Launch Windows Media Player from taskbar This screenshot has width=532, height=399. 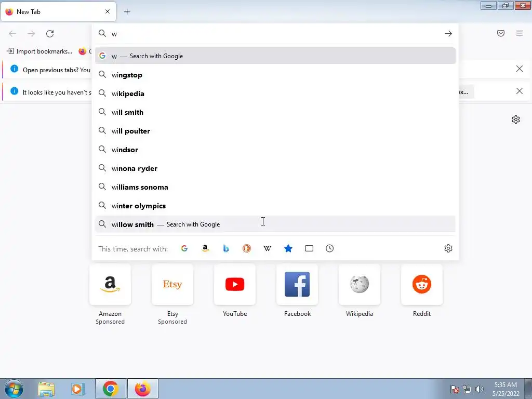point(78,389)
